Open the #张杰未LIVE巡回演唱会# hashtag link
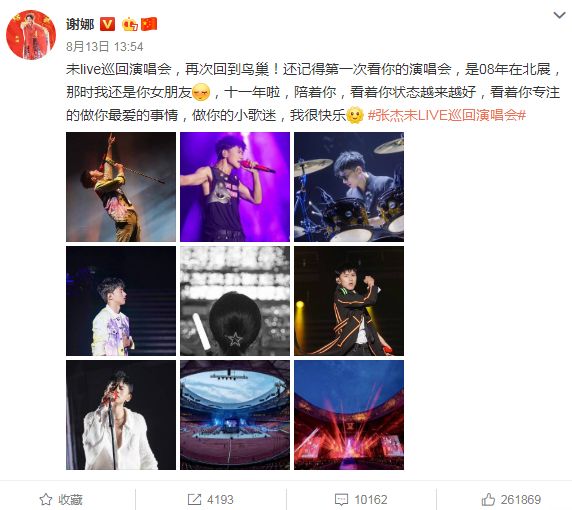This screenshot has height=510, width=572. [x=447, y=115]
